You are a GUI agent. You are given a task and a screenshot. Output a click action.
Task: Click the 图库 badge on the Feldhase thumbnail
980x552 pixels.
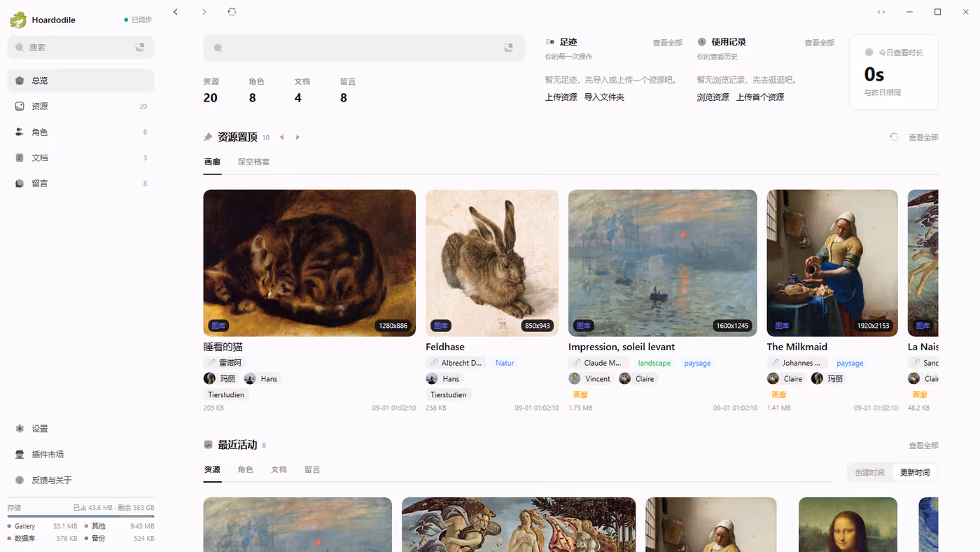pos(441,326)
